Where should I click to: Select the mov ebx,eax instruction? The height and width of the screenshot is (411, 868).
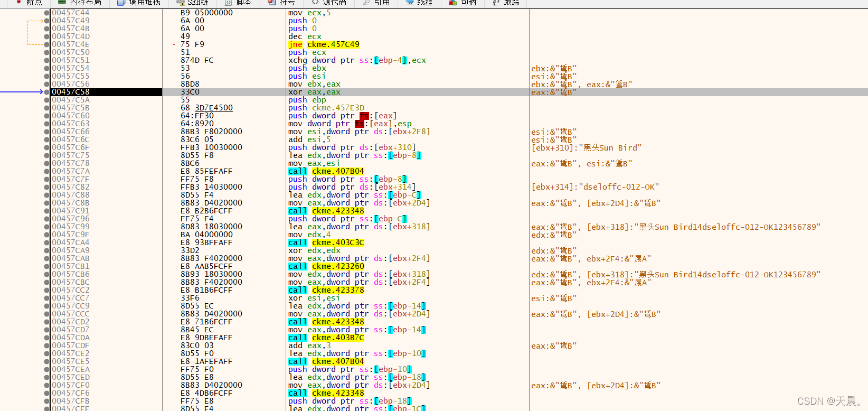(x=314, y=84)
